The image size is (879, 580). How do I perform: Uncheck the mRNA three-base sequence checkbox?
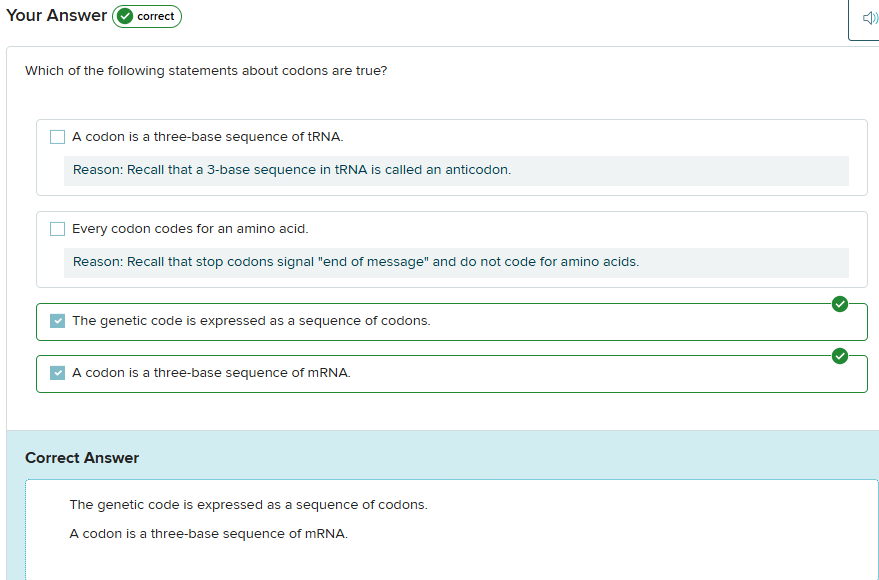(x=57, y=373)
